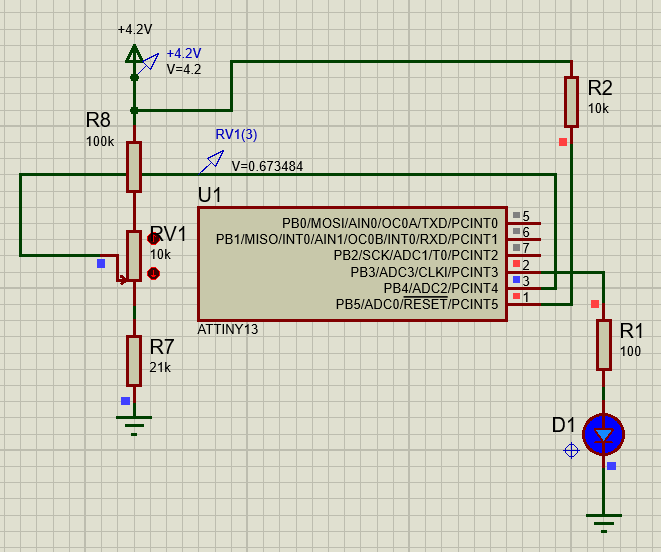Click the V=4.2 probe reading
This screenshot has height=552, width=661.
[184, 69]
